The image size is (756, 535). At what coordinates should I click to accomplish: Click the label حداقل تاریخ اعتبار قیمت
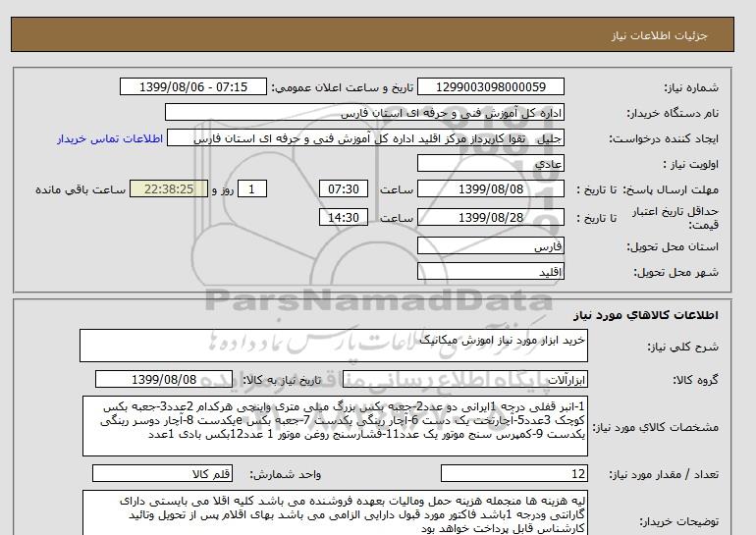coord(675,218)
